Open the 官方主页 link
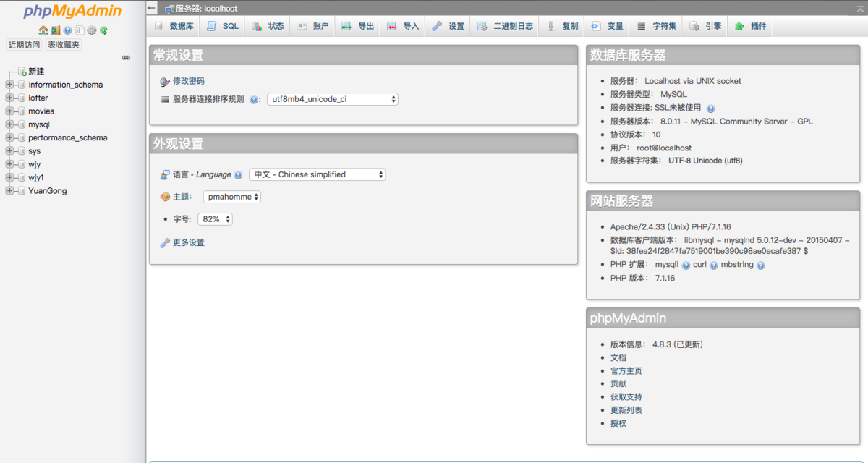This screenshot has height=463, width=868. 626,371
